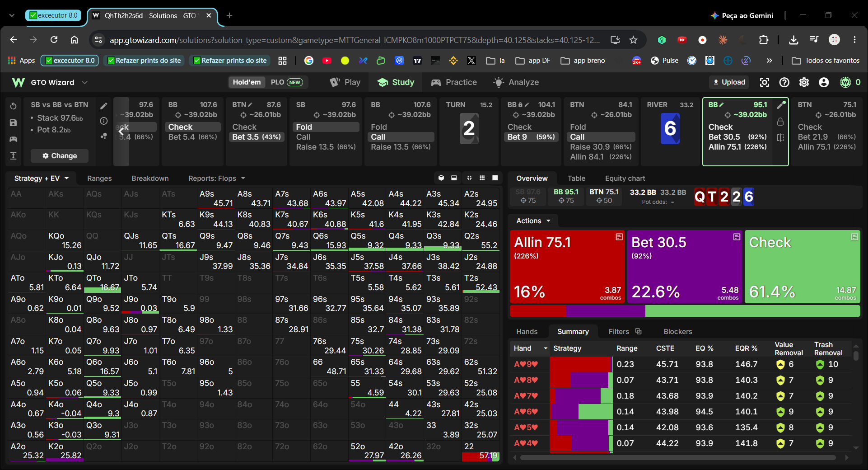Open the Hand column sort dropdown

[x=546, y=348]
